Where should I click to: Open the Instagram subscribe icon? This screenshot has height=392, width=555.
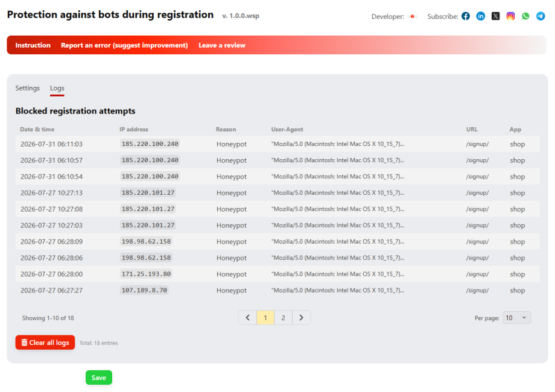pos(510,16)
